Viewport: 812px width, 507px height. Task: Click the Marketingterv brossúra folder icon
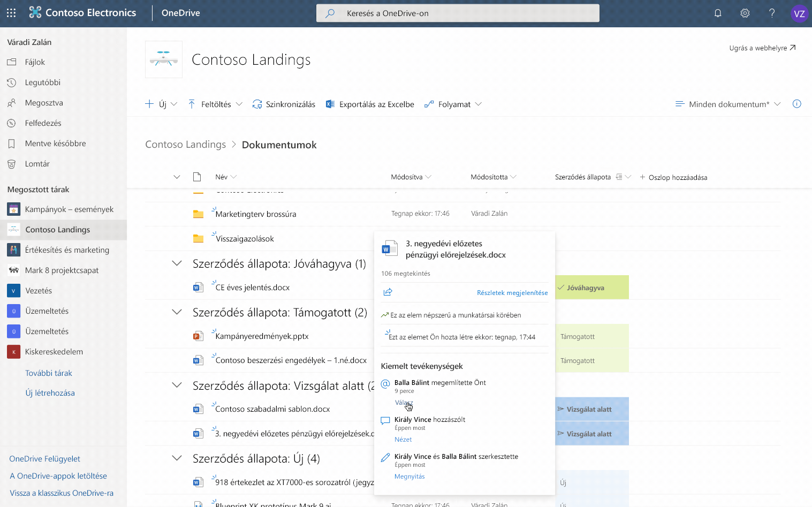coord(198,214)
